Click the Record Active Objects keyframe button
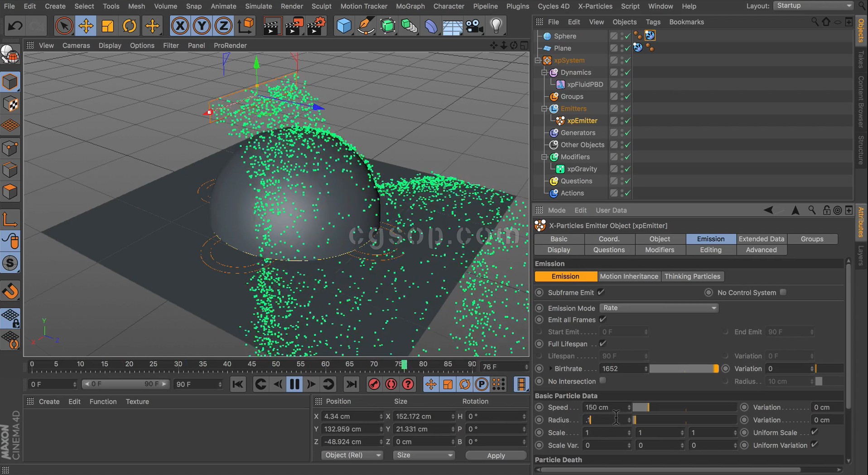 374,384
